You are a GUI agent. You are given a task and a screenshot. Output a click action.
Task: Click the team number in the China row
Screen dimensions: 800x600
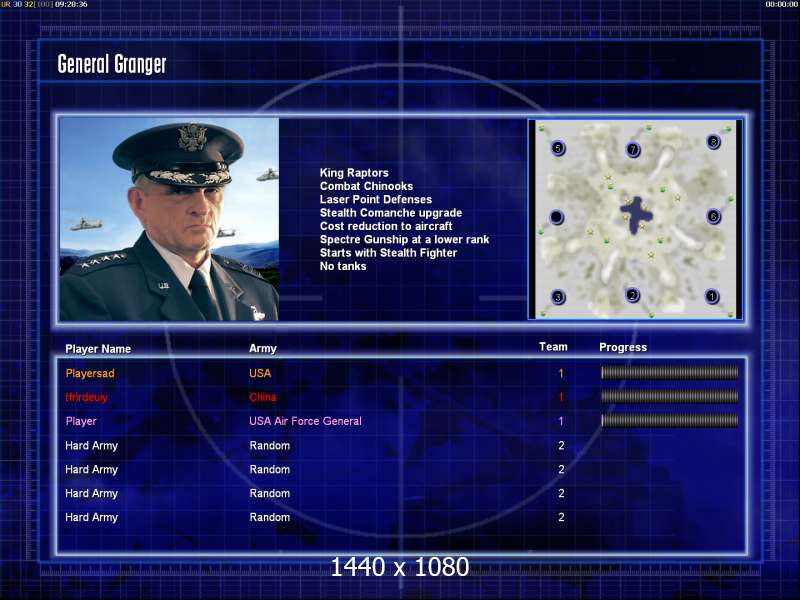[561, 397]
